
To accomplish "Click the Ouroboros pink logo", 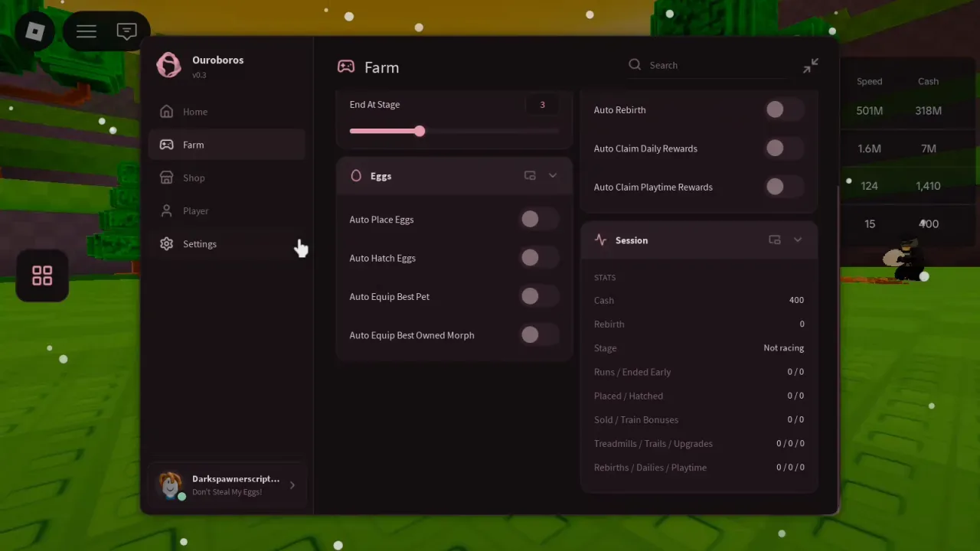I will click(168, 65).
